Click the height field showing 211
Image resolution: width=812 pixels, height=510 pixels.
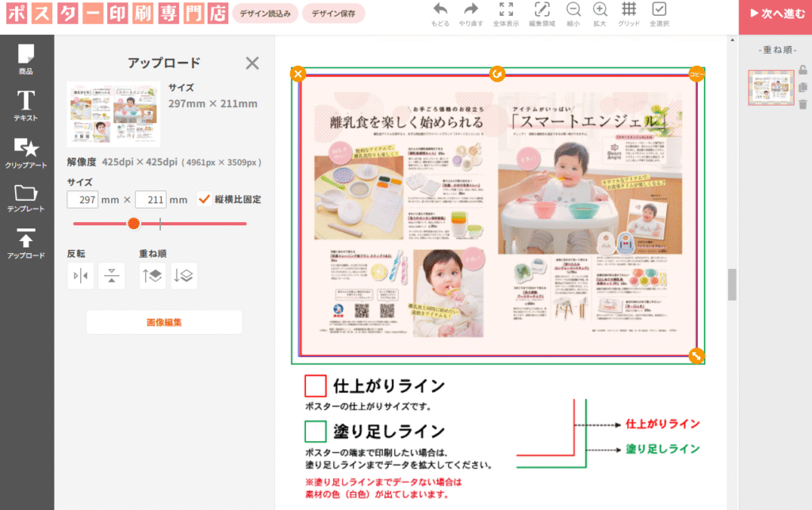[150, 200]
